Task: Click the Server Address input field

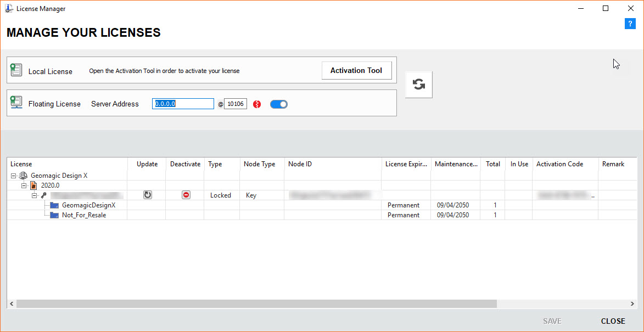Action: coord(183,103)
